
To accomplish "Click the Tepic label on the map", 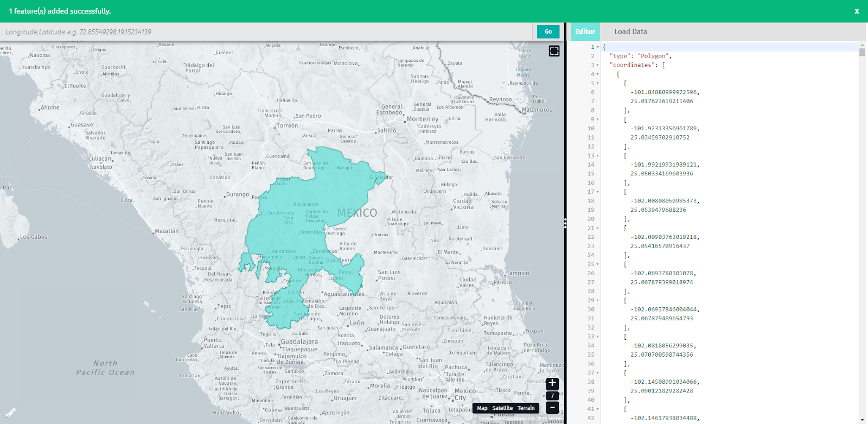I will pos(224,307).
